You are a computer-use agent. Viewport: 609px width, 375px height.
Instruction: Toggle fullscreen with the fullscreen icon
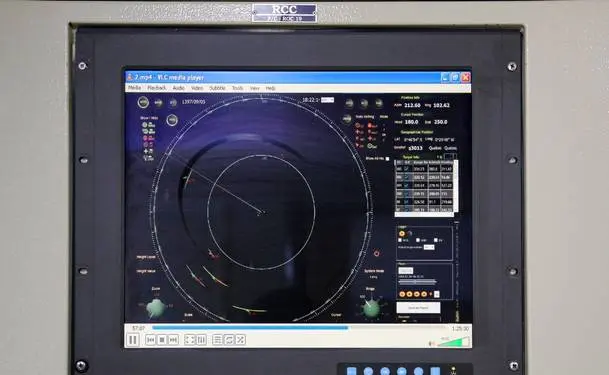pos(190,340)
